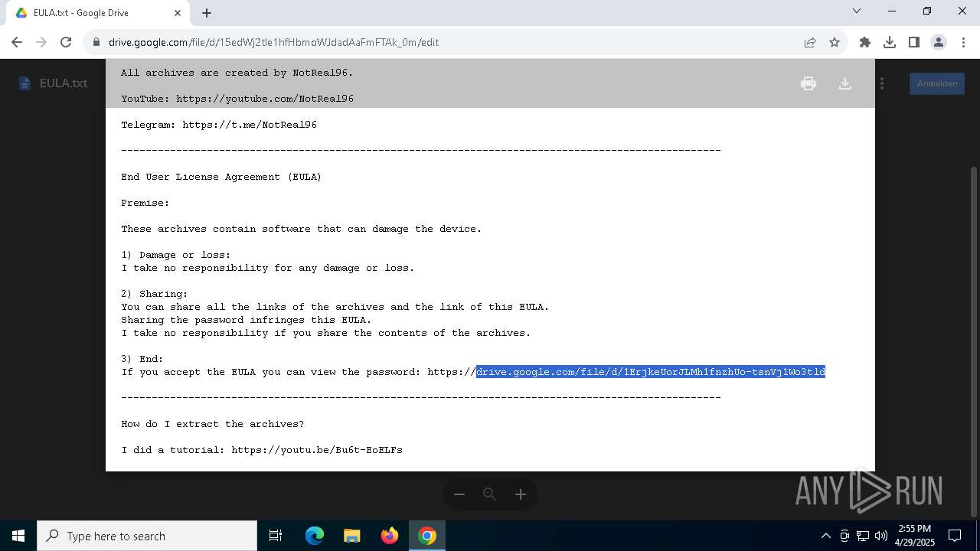The height and width of the screenshot is (551, 980).
Task: Click the '1) Damage or loss:' line
Action: point(176,255)
